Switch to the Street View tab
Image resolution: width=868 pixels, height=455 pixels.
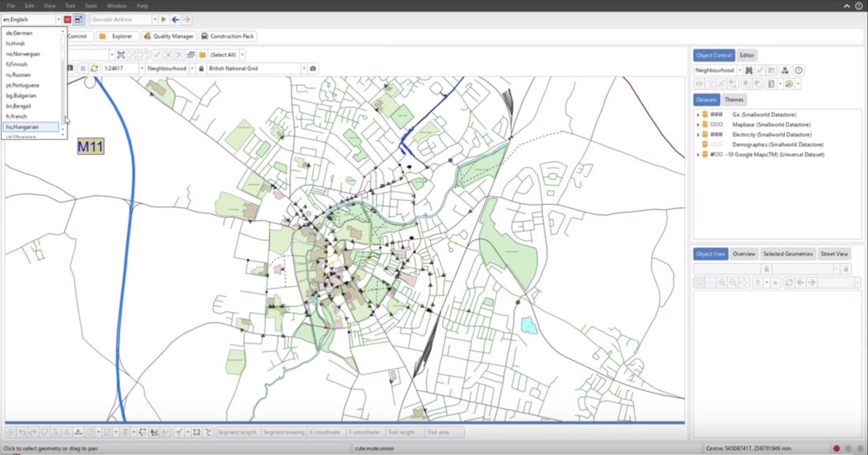(834, 254)
